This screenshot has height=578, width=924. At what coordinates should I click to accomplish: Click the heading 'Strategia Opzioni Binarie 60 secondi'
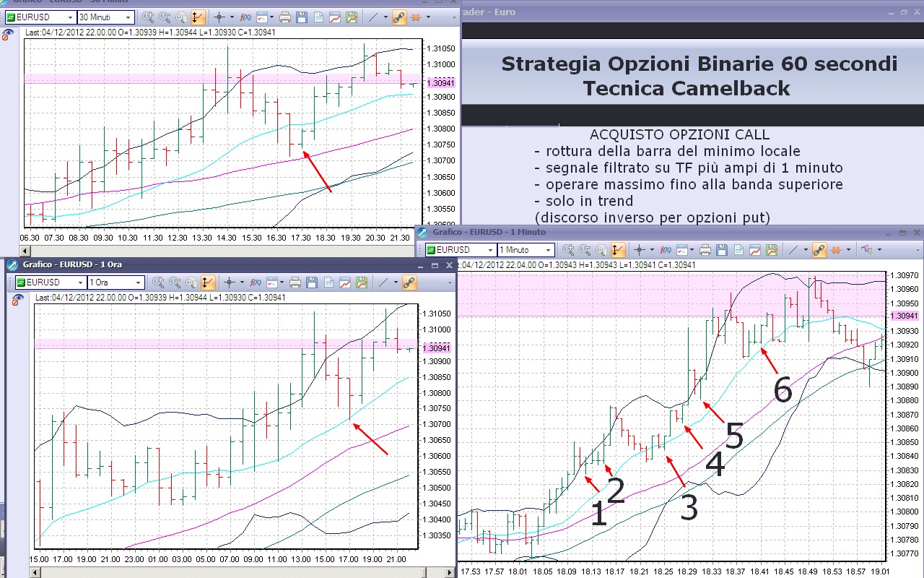pos(699,64)
